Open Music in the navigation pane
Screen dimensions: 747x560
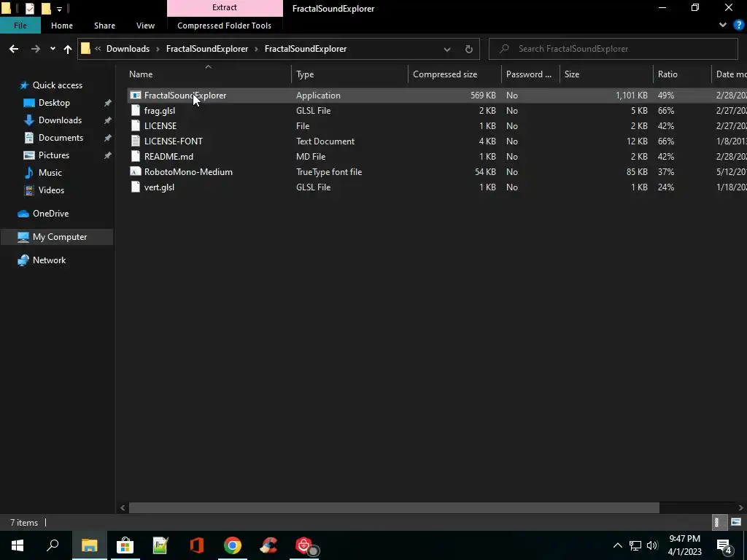click(x=50, y=173)
